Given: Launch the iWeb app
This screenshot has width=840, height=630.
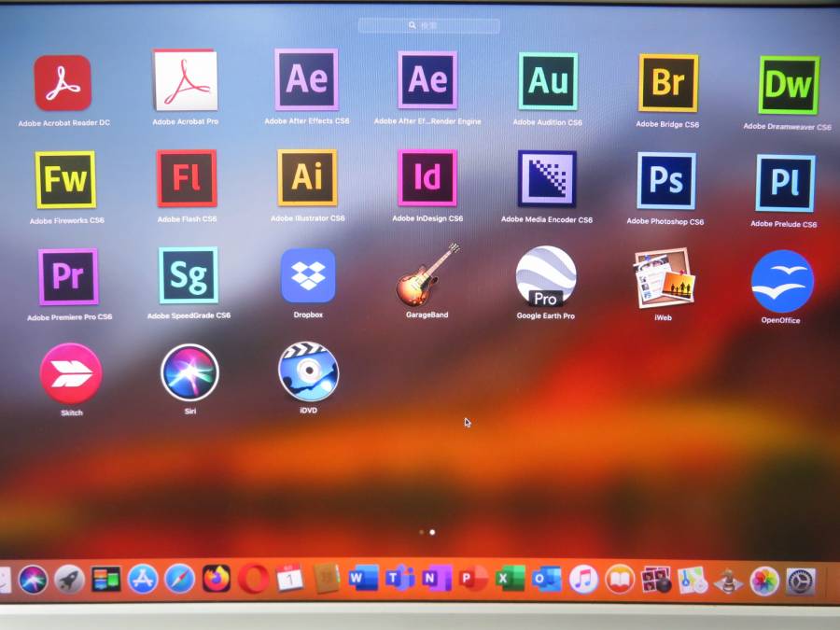Looking at the screenshot, I should pyautogui.click(x=665, y=277).
